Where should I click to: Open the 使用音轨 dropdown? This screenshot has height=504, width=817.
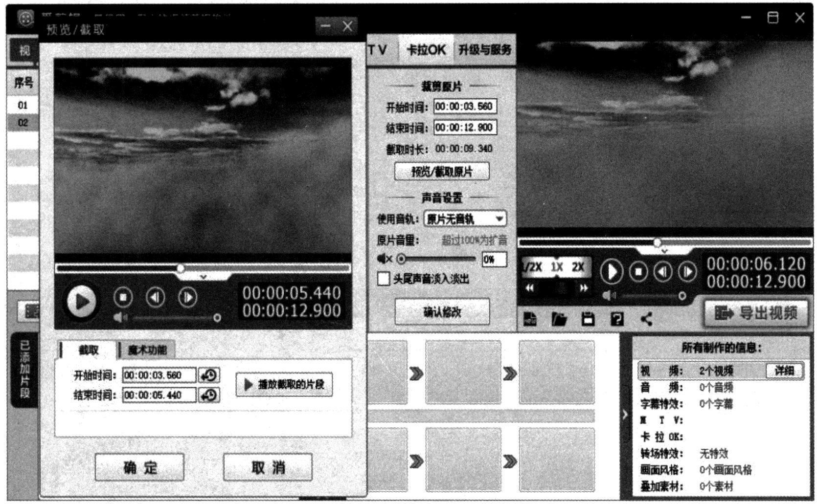pos(499,219)
